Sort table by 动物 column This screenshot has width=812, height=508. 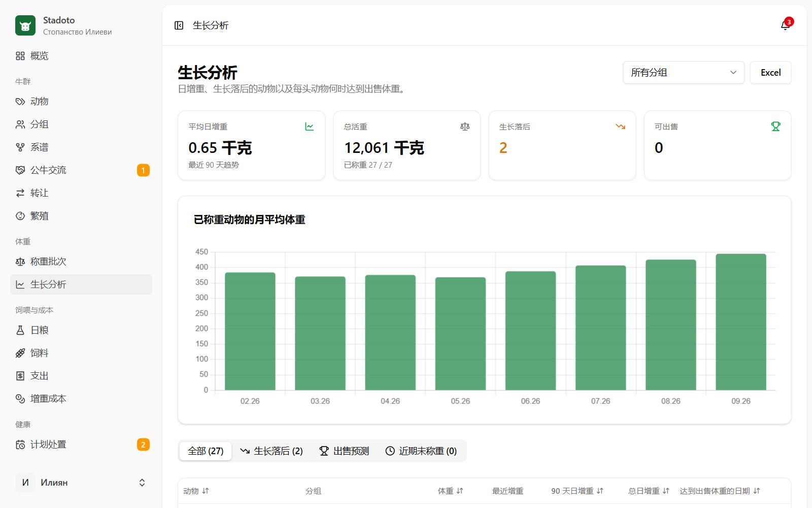click(196, 491)
